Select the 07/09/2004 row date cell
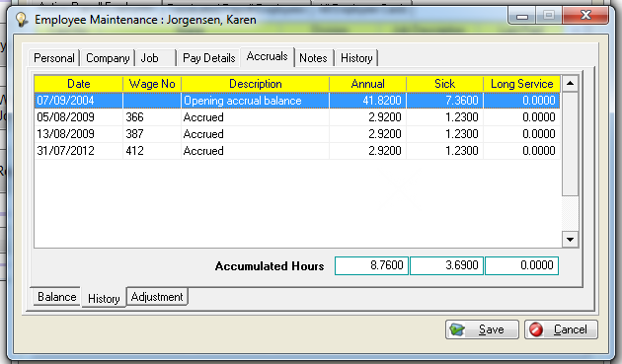 pos(79,101)
